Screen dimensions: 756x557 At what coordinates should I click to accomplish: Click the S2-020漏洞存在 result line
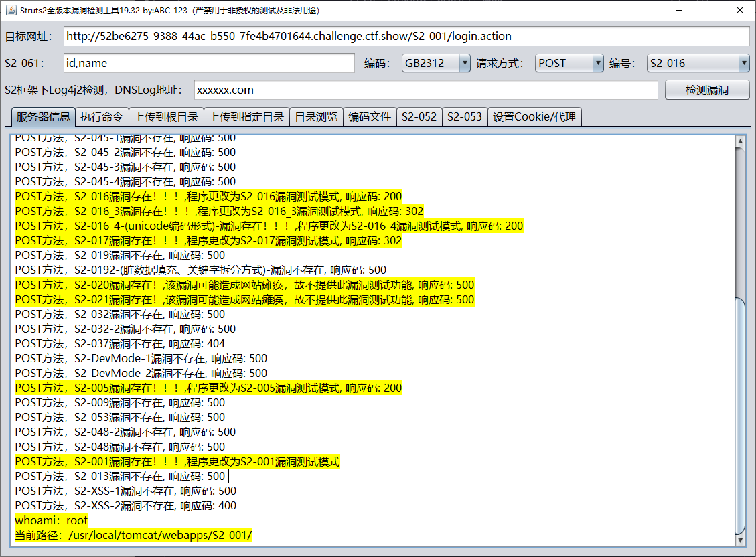(x=244, y=285)
